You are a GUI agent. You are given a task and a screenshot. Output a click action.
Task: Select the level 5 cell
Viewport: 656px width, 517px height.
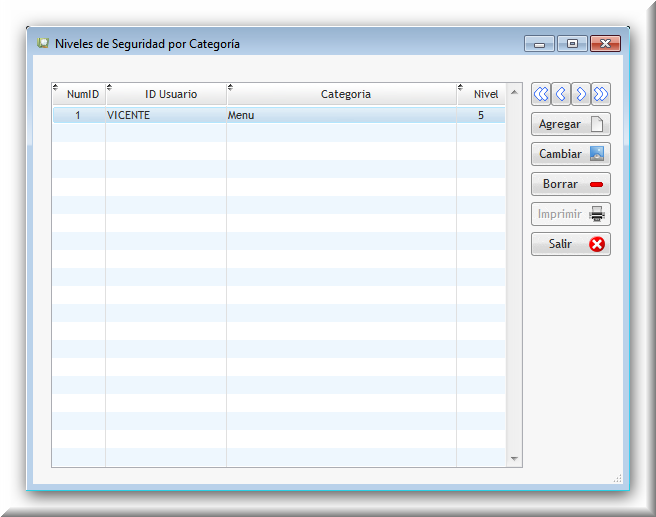tap(481, 115)
